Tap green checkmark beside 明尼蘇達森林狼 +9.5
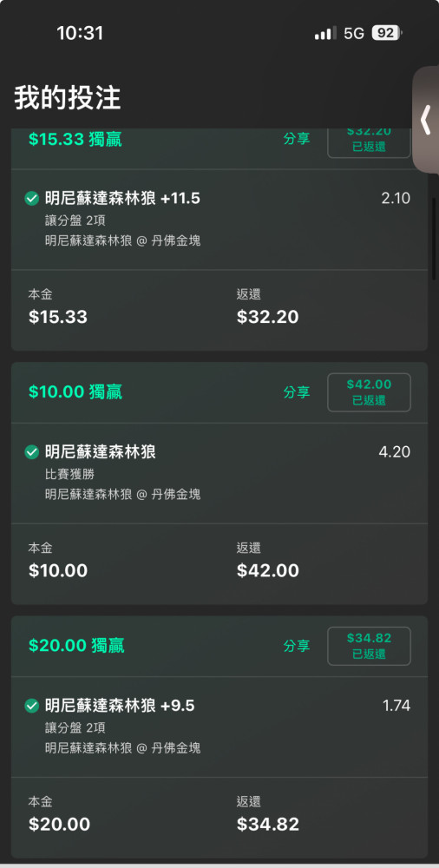Screen dimensions: 439x868 [32, 706]
